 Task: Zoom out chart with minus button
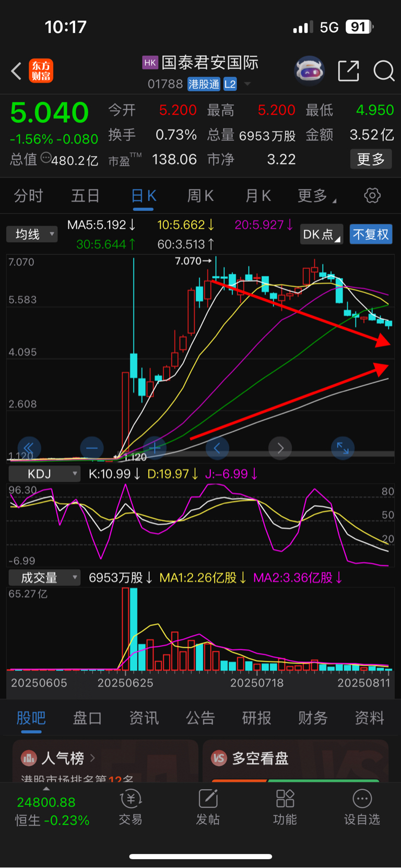pyautogui.click(x=92, y=448)
